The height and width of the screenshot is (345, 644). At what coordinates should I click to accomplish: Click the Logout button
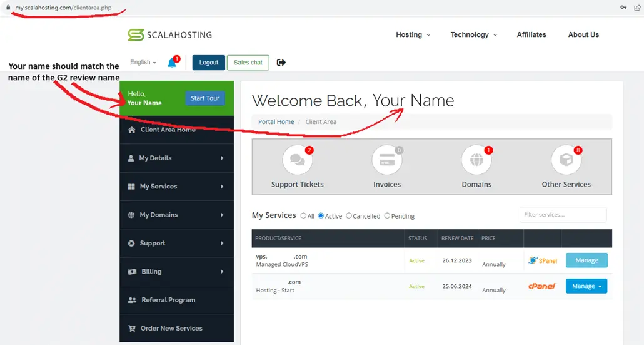(x=209, y=63)
